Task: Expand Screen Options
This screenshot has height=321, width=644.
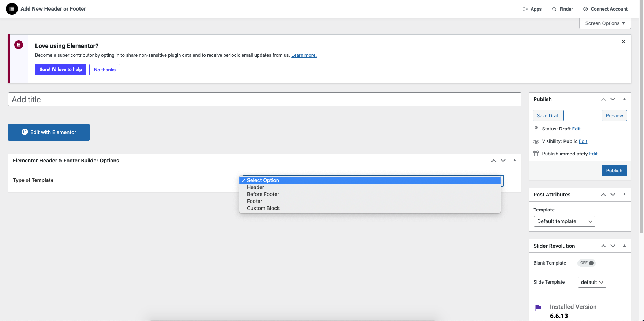Action: [x=605, y=23]
